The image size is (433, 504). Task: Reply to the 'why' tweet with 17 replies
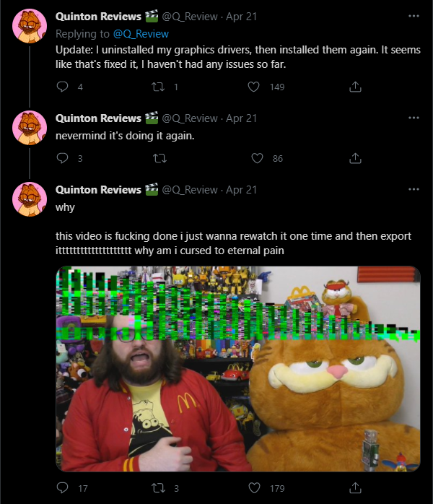pos(62,488)
